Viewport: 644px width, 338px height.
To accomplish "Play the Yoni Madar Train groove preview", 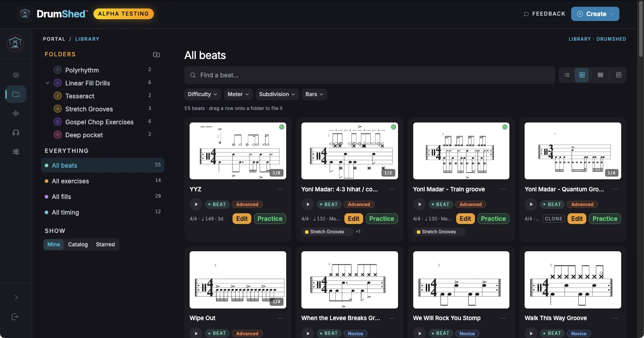I will pos(419,204).
